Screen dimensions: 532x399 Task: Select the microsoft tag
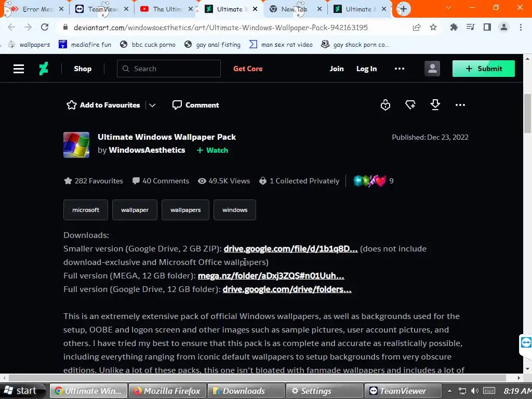point(86,210)
